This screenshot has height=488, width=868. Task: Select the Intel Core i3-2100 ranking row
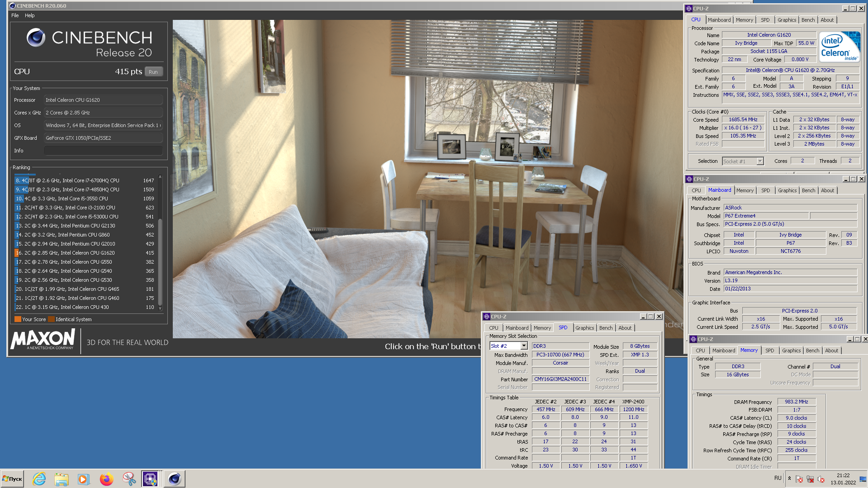pyautogui.click(x=85, y=208)
